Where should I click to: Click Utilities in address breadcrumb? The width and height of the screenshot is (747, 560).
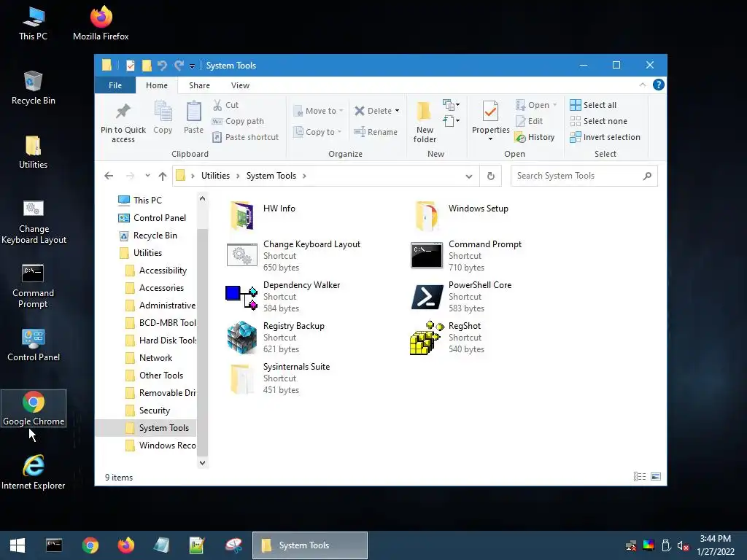[x=215, y=176]
